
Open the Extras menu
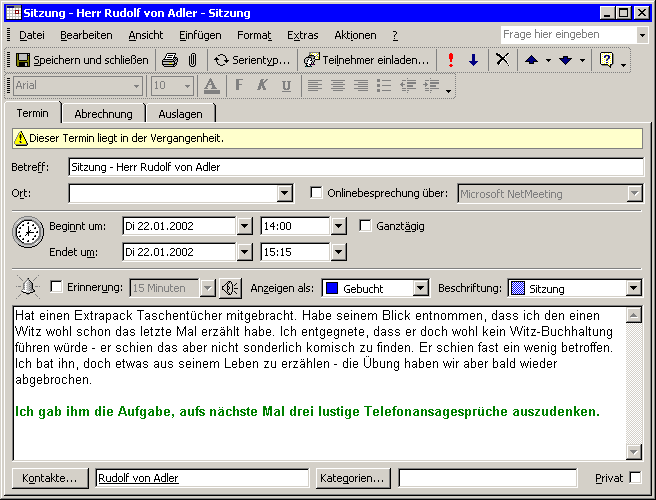(302, 35)
